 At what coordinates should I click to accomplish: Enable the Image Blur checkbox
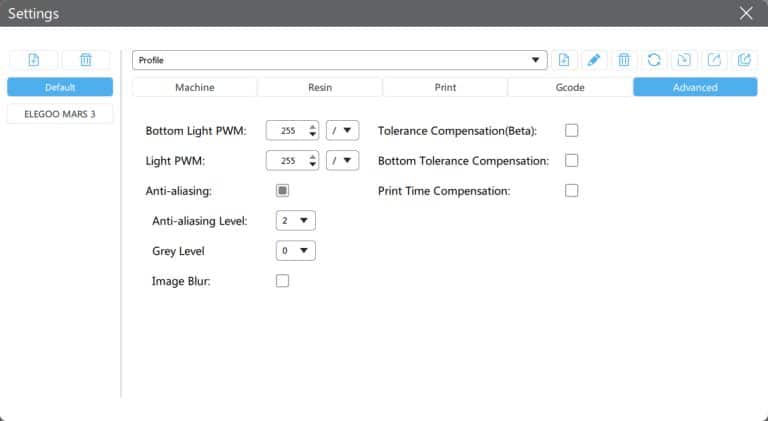[x=282, y=281]
